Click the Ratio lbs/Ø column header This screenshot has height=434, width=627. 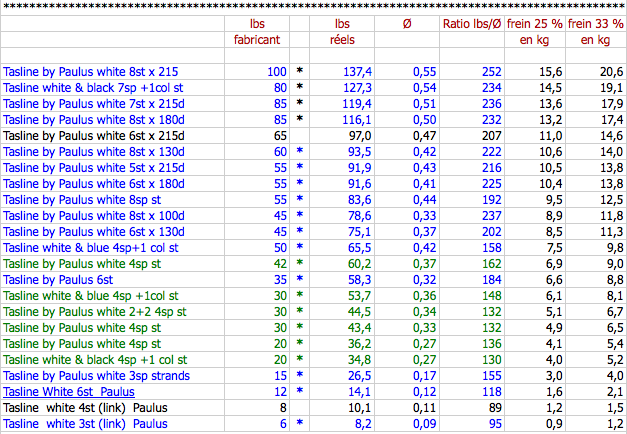[x=472, y=24]
